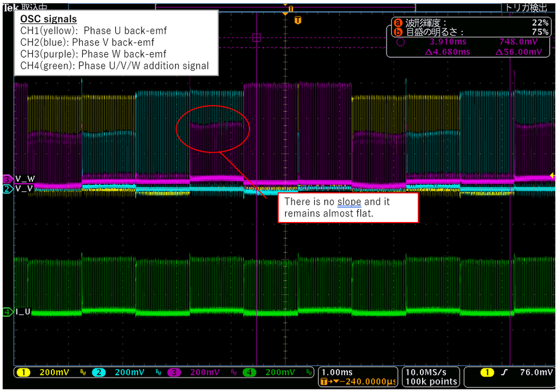Click the 'OSC signals' legend heading
This screenshot has width=558, height=392.
point(49,19)
